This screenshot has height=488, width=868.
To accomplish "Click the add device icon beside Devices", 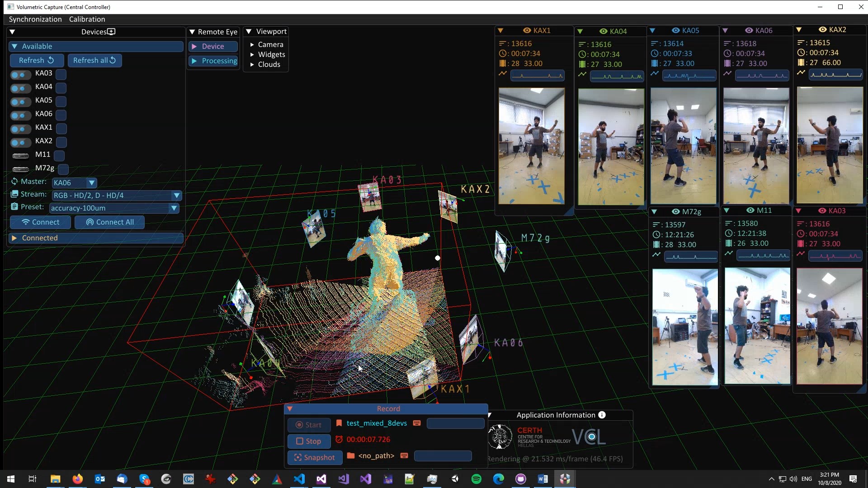I will pos(112,32).
